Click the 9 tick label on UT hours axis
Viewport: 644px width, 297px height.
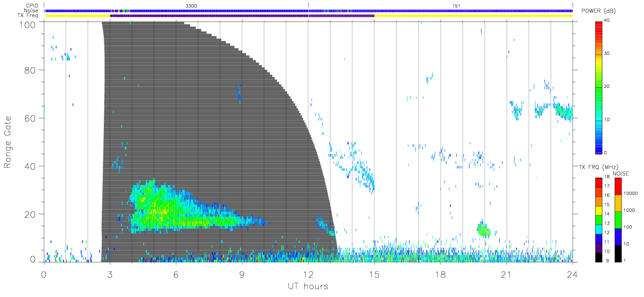pos(242,274)
